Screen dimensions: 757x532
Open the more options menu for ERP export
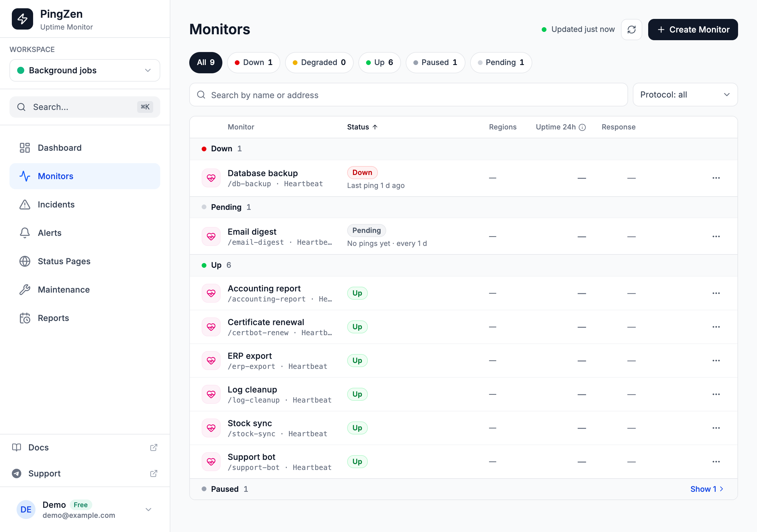(716, 360)
